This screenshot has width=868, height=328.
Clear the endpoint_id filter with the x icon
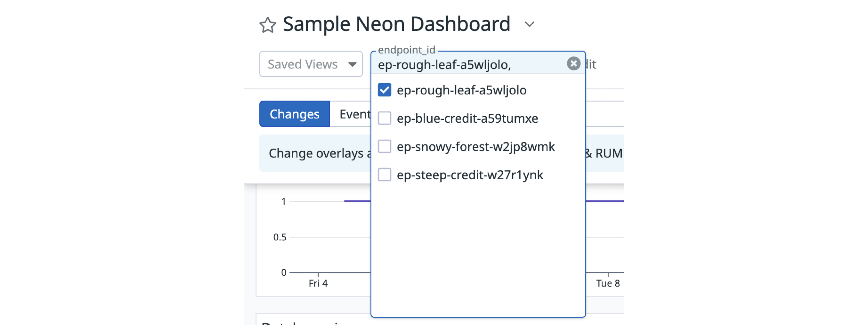(574, 63)
